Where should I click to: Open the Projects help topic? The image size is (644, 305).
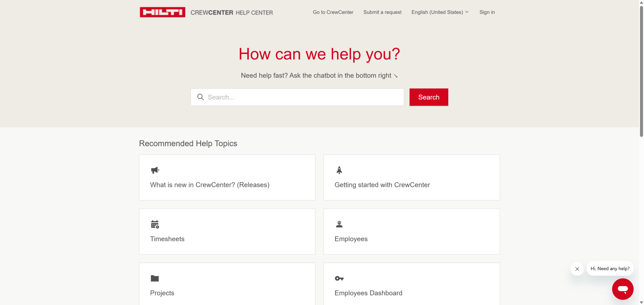[227, 284]
